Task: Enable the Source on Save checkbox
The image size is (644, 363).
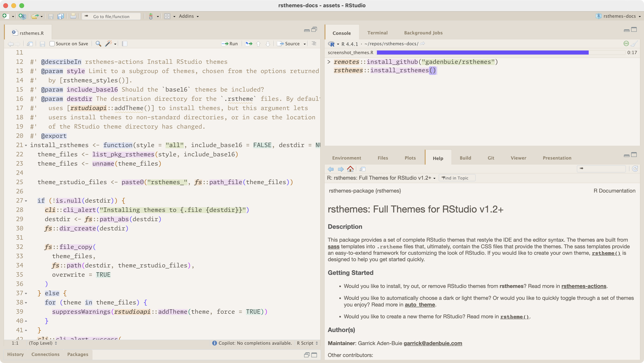Action: (x=52, y=44)
